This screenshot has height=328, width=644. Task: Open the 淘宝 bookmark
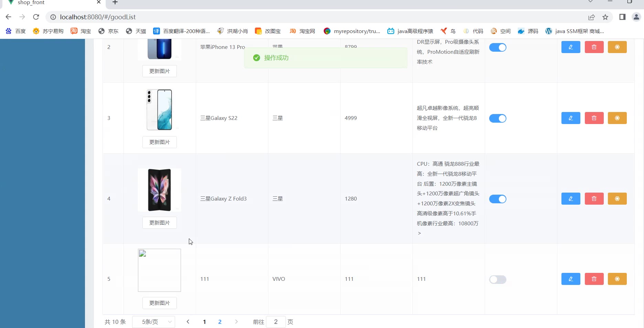[81, 31]
